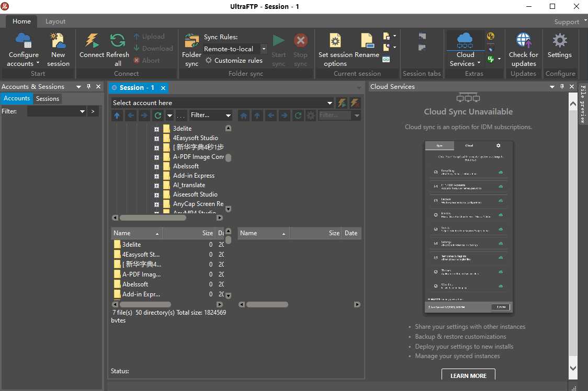Select the Sessions tab

point(48,99)
